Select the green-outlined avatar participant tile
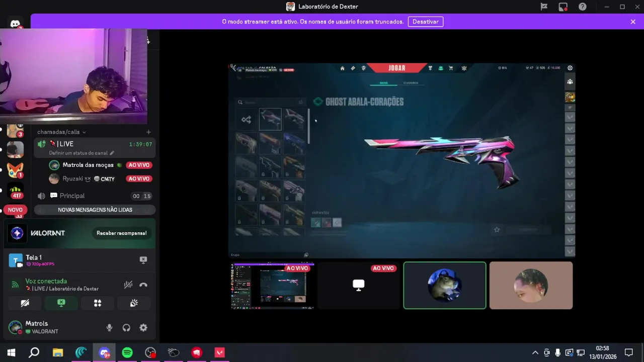 [x=445, y=286]
